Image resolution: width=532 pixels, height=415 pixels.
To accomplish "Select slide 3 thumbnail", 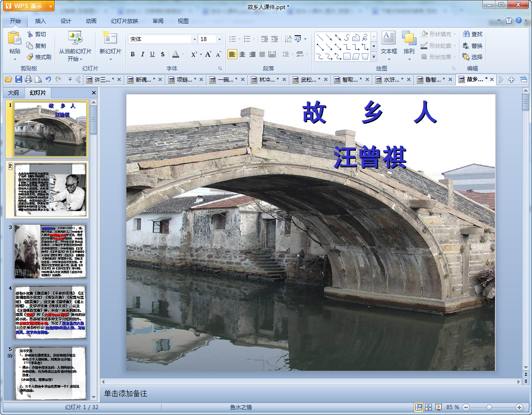I will point(51,251).
